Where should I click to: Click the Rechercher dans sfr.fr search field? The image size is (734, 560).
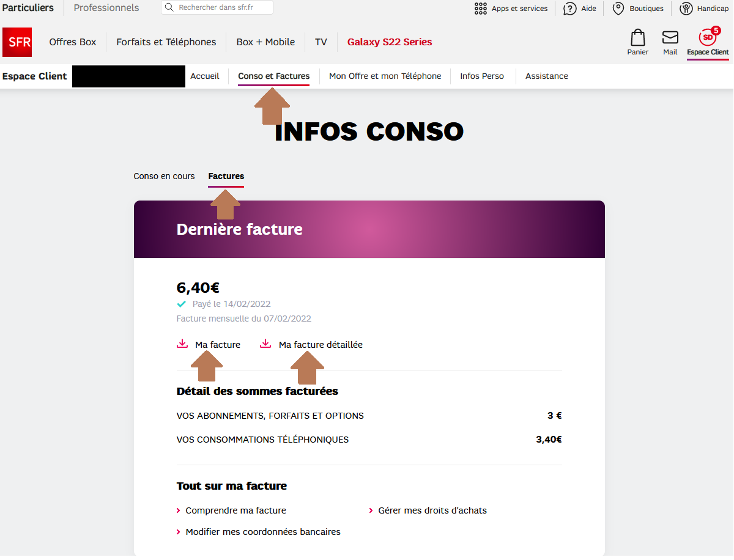pos(217,7)
